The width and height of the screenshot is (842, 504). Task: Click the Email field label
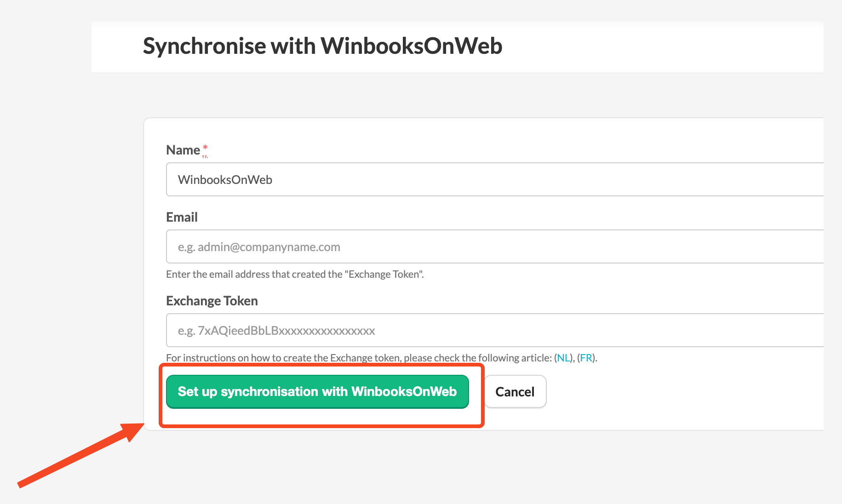coord(182,217)
